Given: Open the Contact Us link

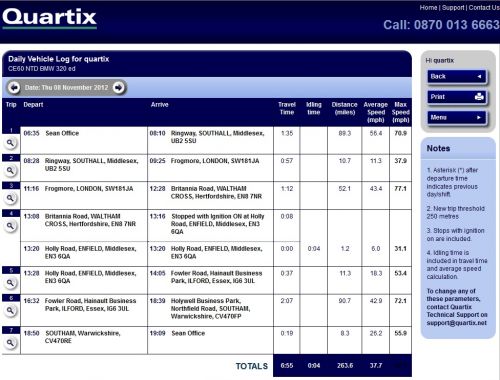Looking at the screenshot, I should click(484, 7).
